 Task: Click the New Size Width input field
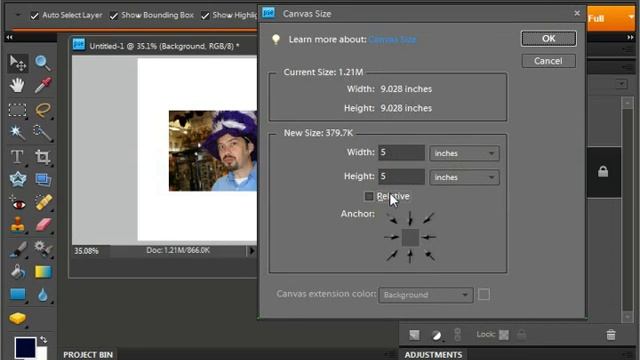coord(401,153)
